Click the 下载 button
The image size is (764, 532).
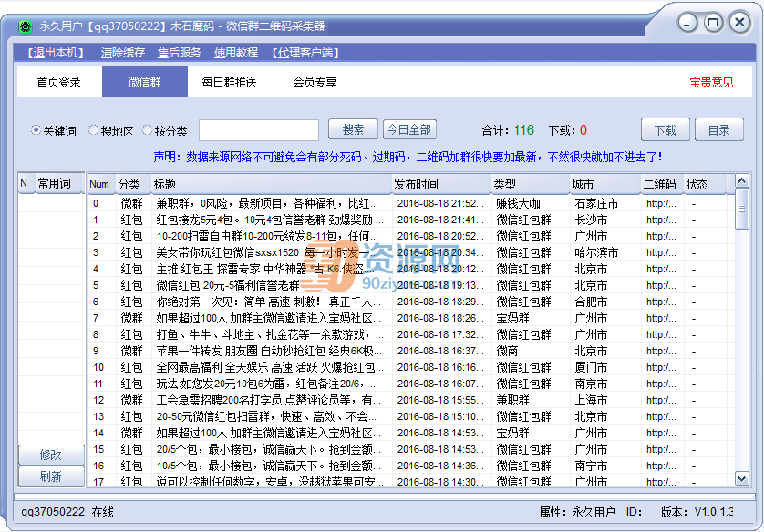666,130
